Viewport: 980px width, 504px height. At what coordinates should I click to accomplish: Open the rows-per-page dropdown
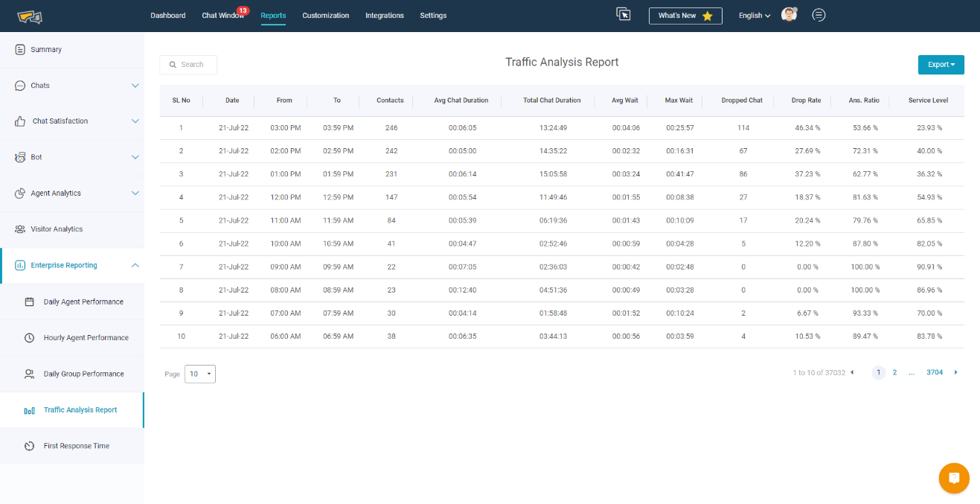pos(200,374)
